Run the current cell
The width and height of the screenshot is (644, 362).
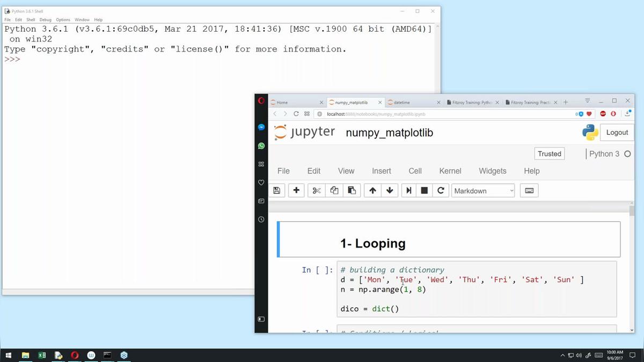409,191
